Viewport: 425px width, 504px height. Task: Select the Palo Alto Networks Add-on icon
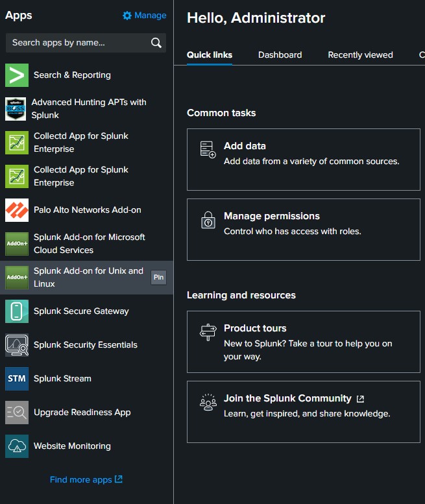tap(17, 210)
